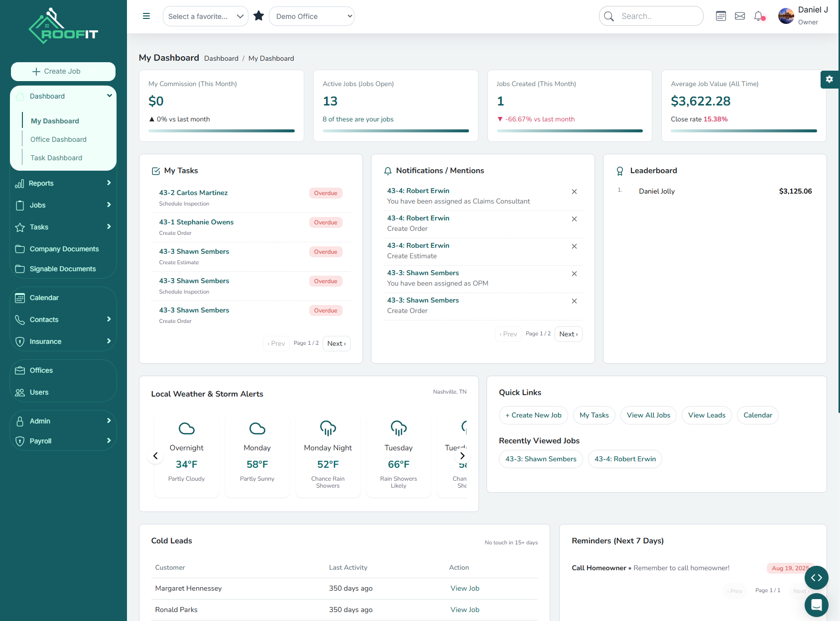840x621 pixels.
Task: Switch to the Office Dashboard
Action: pyautogui.click(x=58, y=139)
